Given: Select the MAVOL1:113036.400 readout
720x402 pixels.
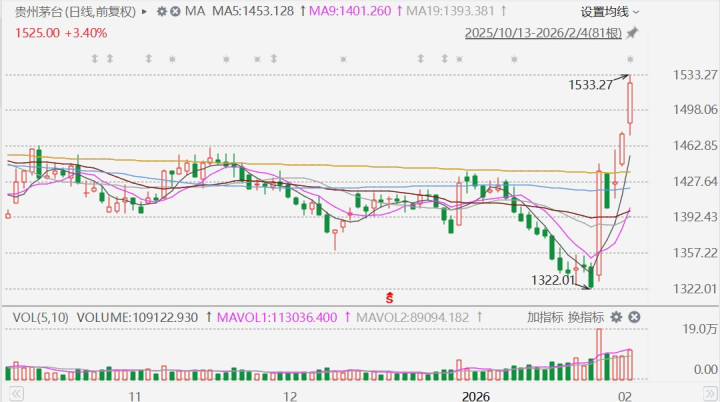Looking at the screenshot, I should tap(277, 317).
